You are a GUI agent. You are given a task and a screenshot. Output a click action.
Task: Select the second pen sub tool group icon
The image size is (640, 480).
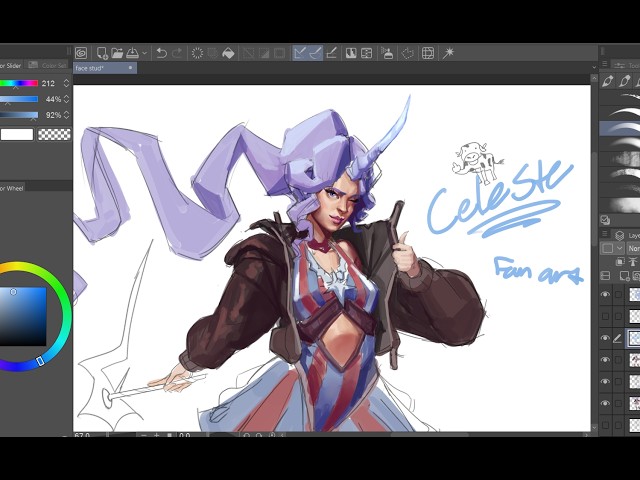click(x=624, y=81)
